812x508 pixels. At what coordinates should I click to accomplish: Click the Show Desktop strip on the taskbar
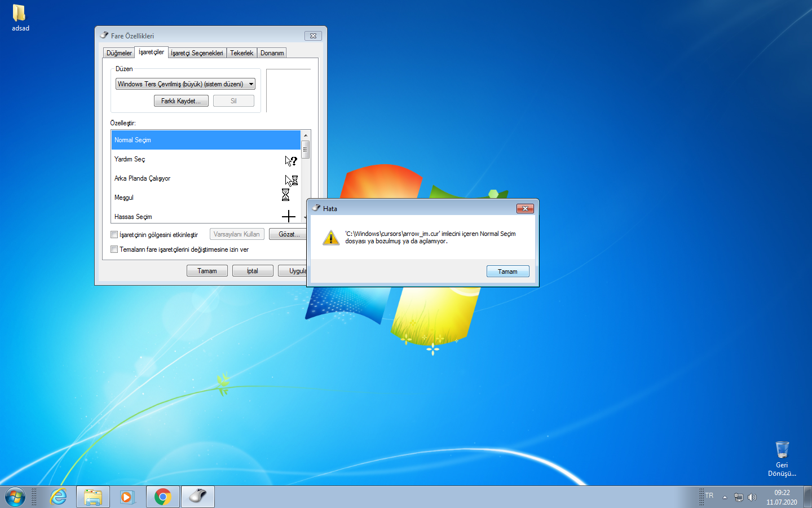[807, 497]
